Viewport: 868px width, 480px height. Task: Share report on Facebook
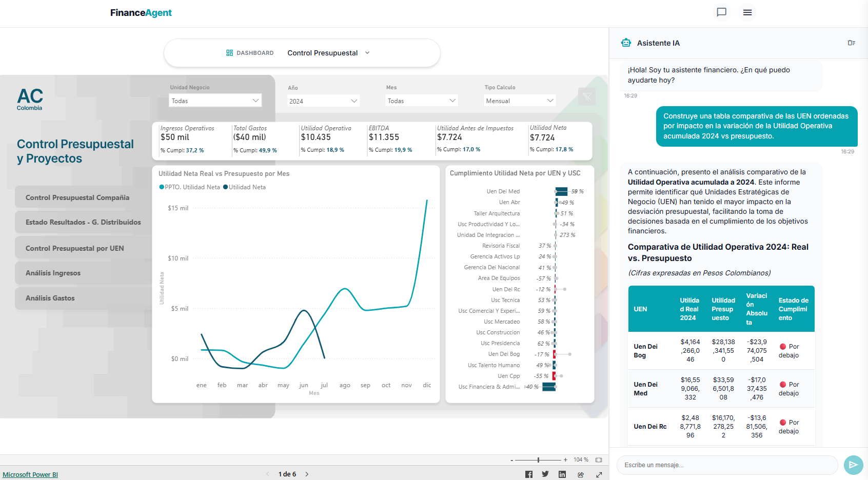pyautogui.click(x=529, y=474)
